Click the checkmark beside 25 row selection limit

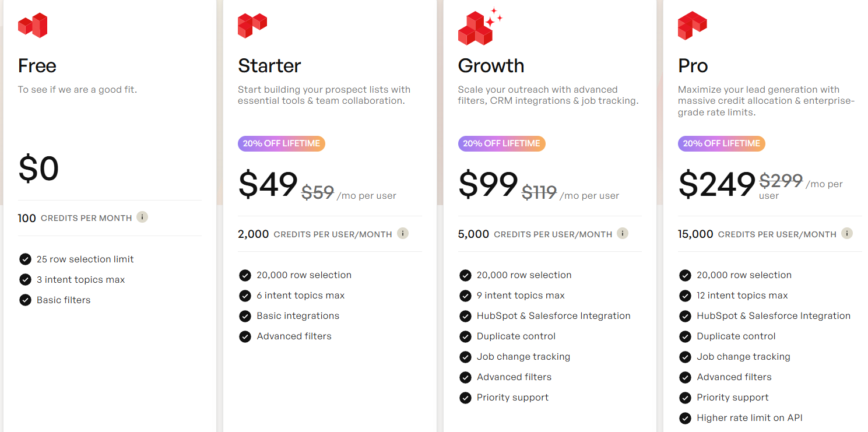point(25,259)
